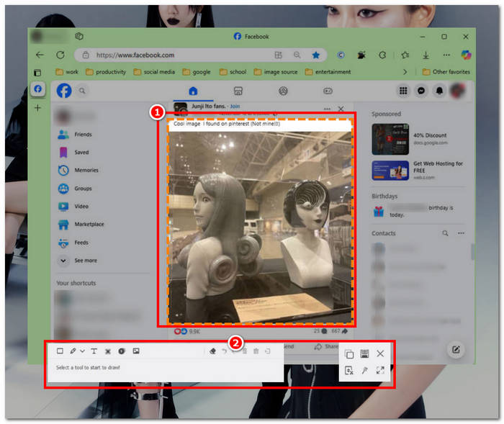
Task: Open the workspaces icon in title bar
Action: click(79, 36)
